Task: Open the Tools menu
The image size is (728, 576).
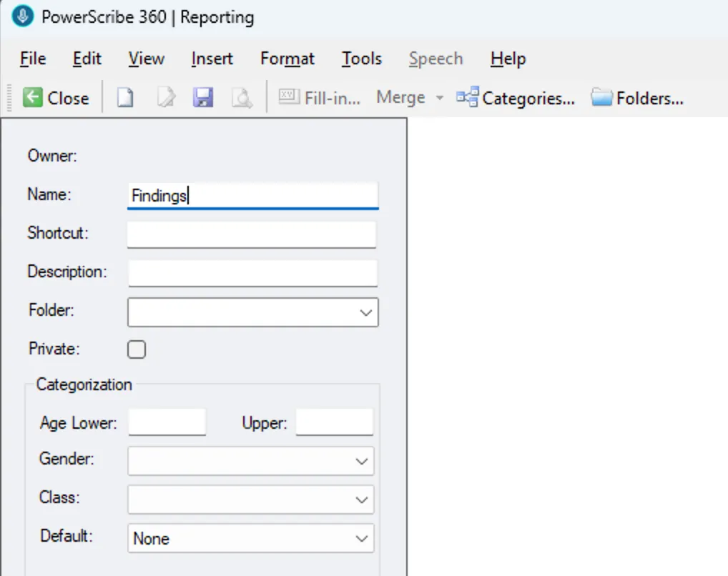Action: click(x=361, y=59)
